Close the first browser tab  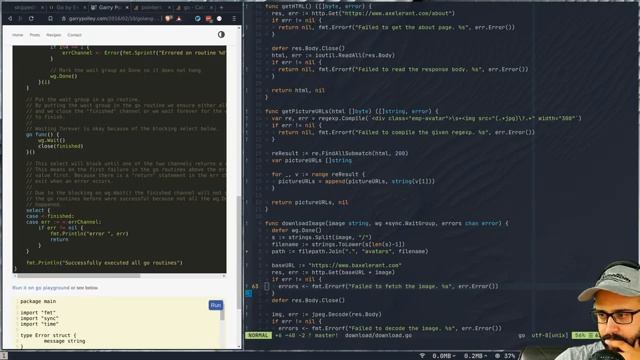click(42, 7)
